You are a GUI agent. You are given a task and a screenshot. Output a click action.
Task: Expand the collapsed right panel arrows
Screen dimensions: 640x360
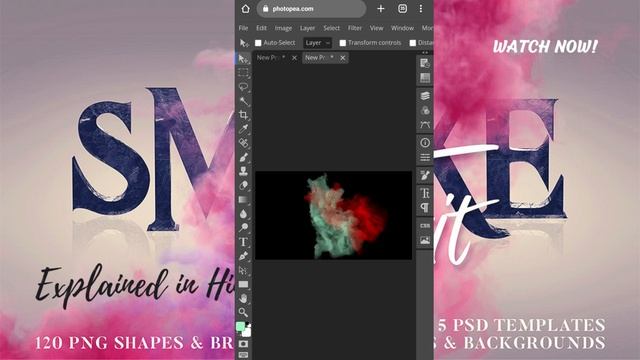(425, 53)
